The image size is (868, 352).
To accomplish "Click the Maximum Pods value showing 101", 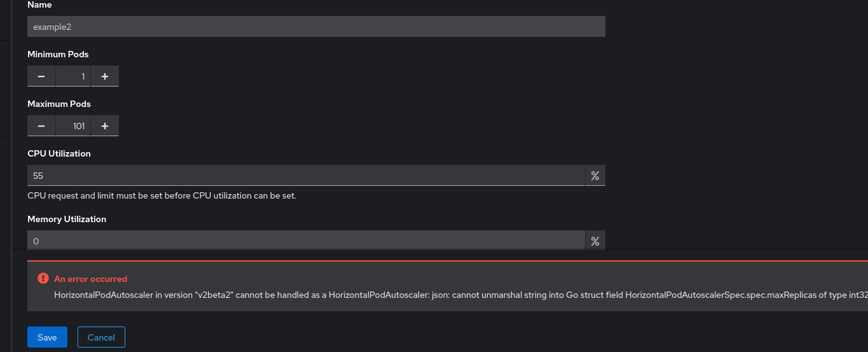I will [x=73, y=126].
